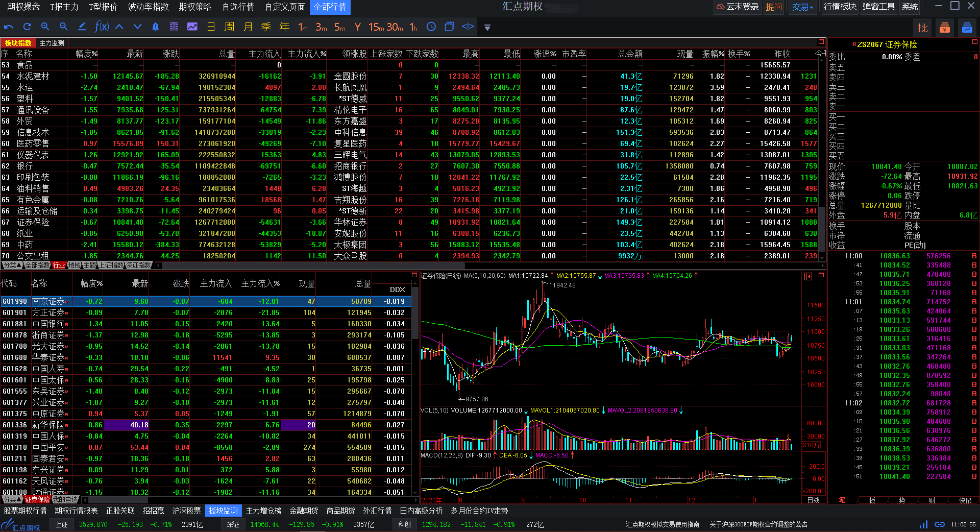Image resolution: width=980 pixels, height=532 pixels.
Task: Click the undo arrow icon in the toolbar
Action: [8, 27]
